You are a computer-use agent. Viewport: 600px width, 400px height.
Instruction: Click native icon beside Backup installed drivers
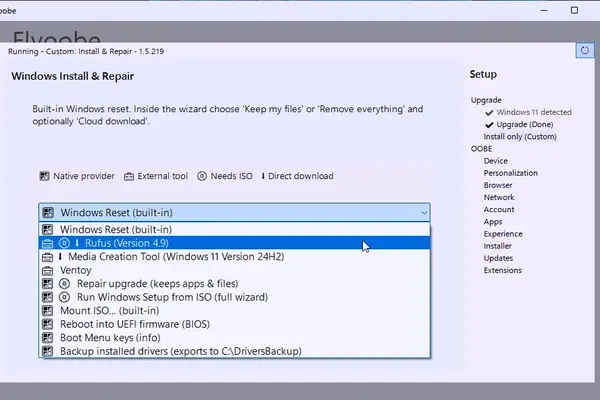click(x=47, y=351)
